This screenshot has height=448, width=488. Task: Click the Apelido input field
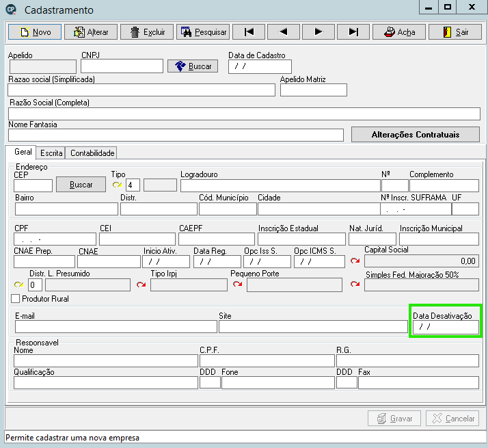[x=43, y=66]
